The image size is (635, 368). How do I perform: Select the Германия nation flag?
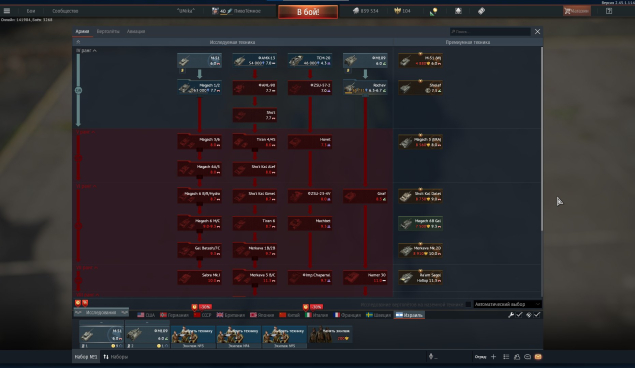174,315
